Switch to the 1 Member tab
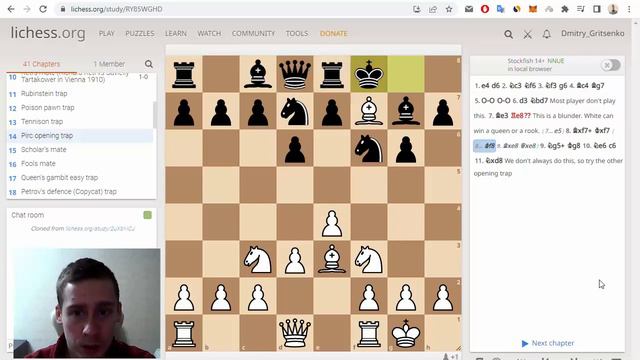Image resolution: width=640 pixels, height=360 pixels. coord(109,64)
